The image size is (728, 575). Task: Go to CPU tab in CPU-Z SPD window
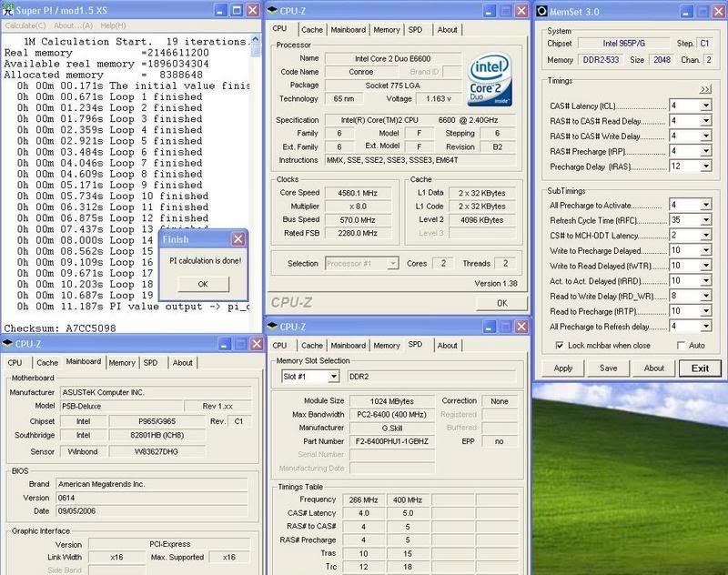pyautogui.click(x=279, y=346)
